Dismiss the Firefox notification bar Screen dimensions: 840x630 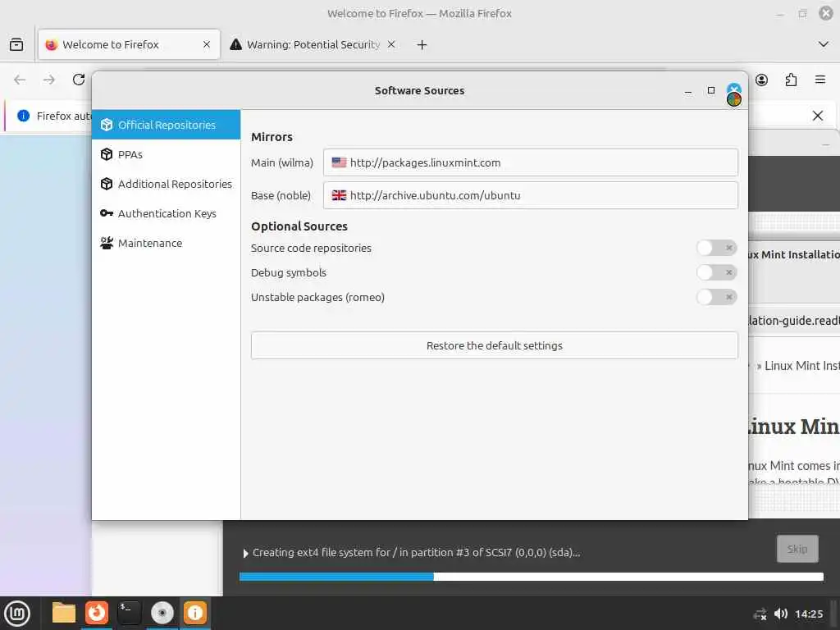tap(818, 116)
